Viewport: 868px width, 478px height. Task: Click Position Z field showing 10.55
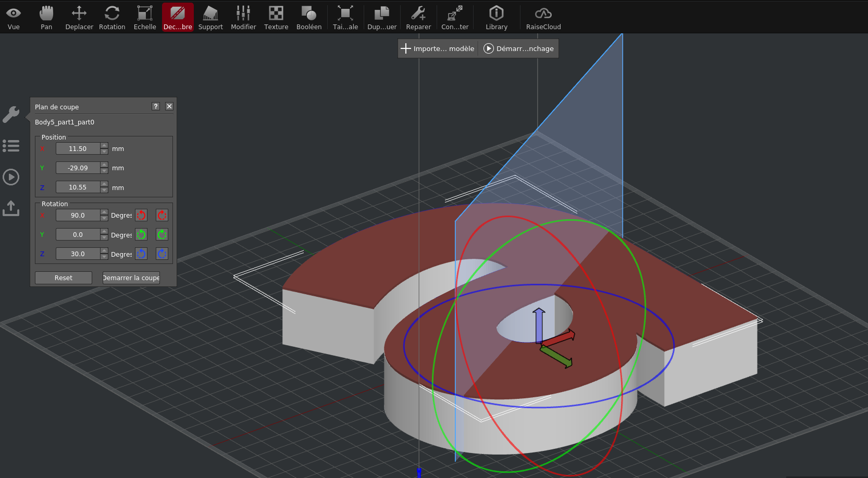coord(78,187)
